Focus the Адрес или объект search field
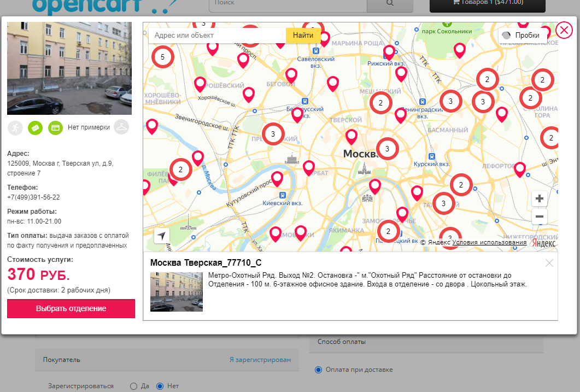The image size is (580, 392). coord(218,36)
